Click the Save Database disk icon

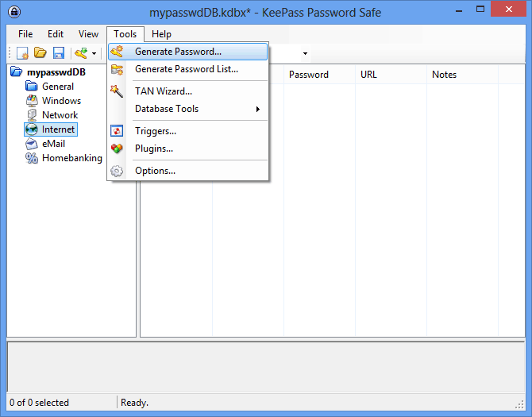tap(59, 53)
